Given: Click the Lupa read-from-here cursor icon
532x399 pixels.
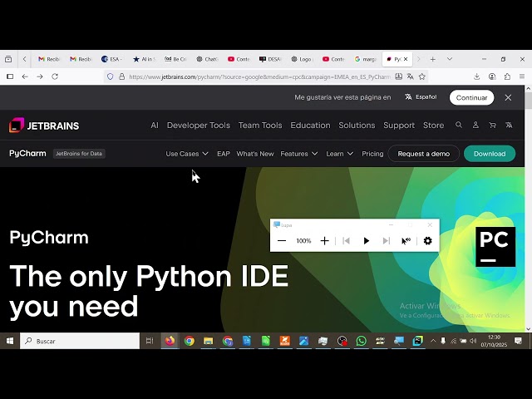Looking at the screenshot, I should click(406, 241).
